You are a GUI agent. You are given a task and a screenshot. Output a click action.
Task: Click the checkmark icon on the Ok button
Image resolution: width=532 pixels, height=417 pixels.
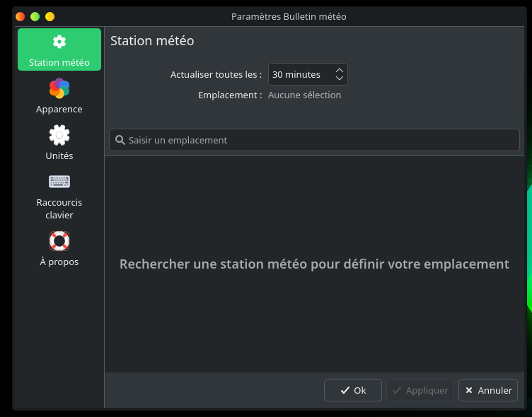click(345, 390)
